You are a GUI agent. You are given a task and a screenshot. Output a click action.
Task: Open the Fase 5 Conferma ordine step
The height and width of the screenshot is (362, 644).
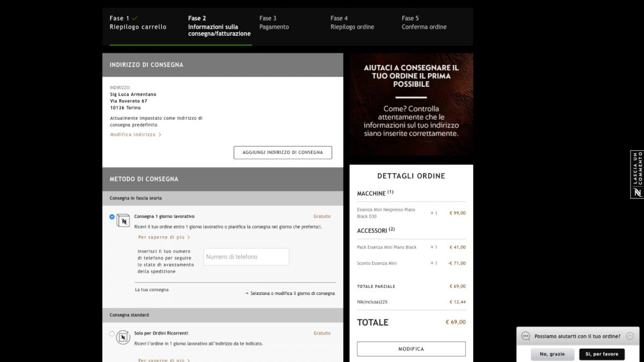424,23
